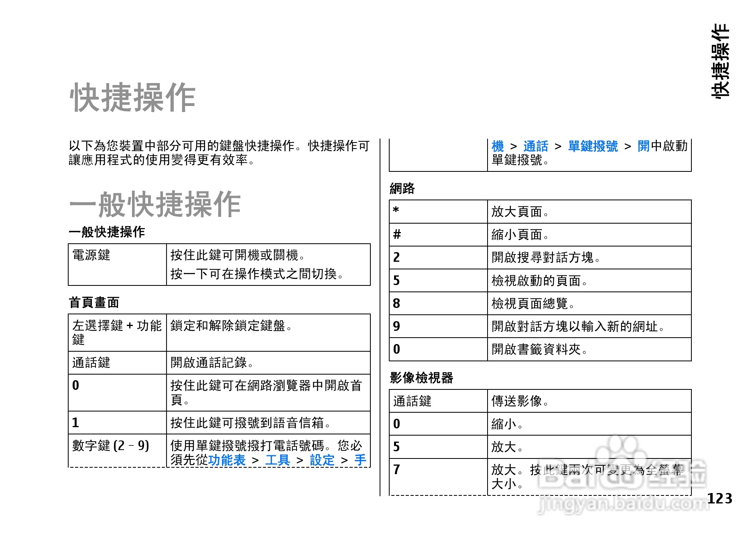The width and height of the screenshot is (756, 546).
Task: Click the bold 一般快捷操作 subsection label
Action: (x=107, y=232)
